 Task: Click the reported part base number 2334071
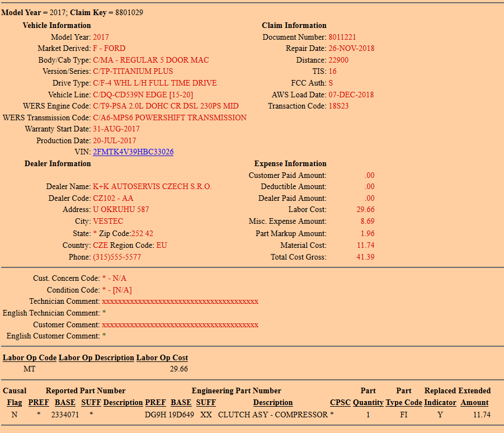tap(64, 415)
